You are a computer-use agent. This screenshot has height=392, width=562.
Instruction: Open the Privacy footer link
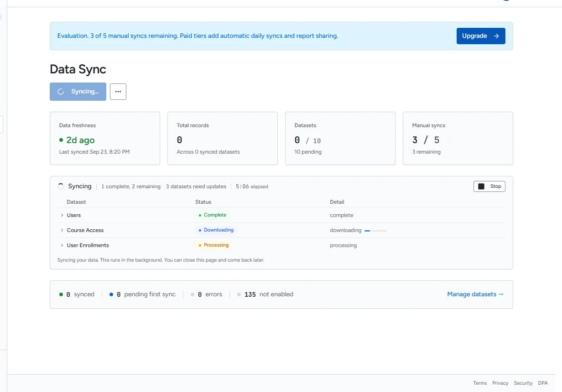(500, 383)
